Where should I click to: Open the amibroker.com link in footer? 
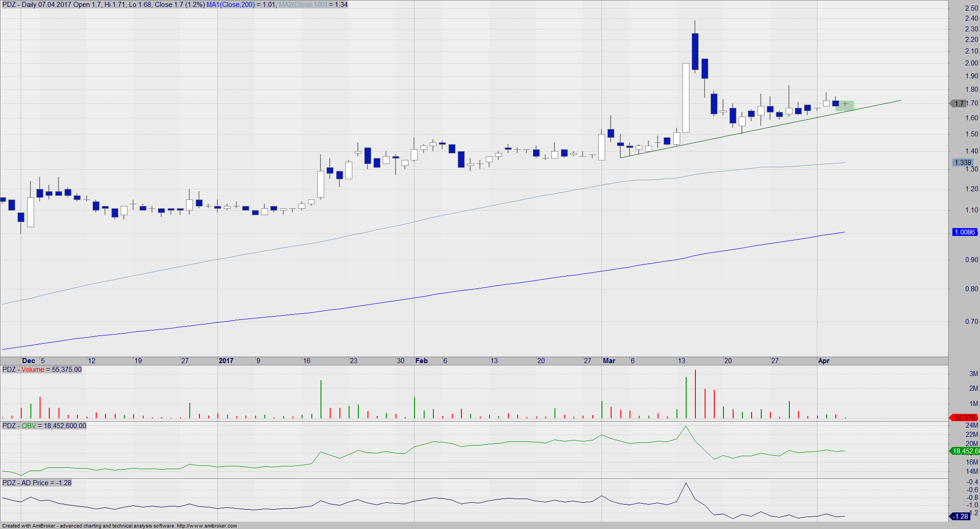point(207,526)
